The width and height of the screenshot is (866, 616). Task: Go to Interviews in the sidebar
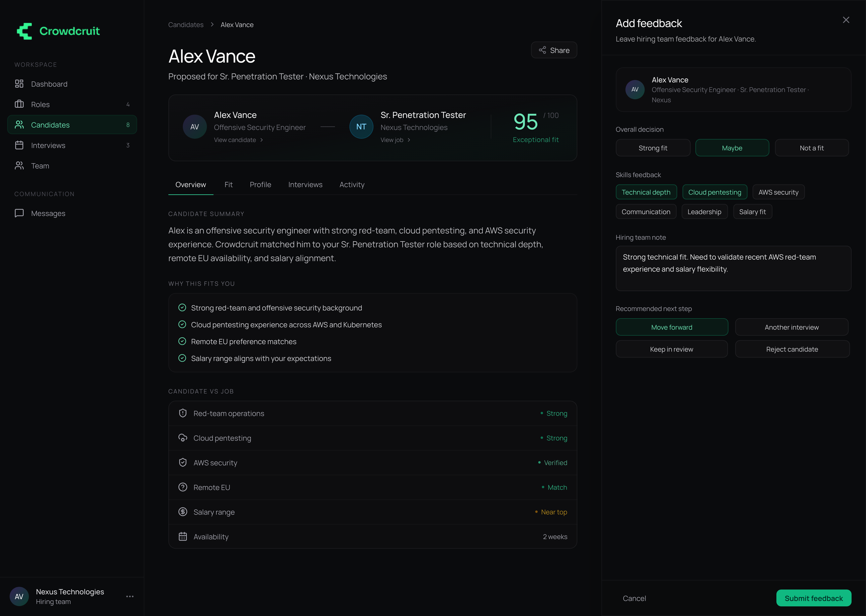click(x=72, y=145)
